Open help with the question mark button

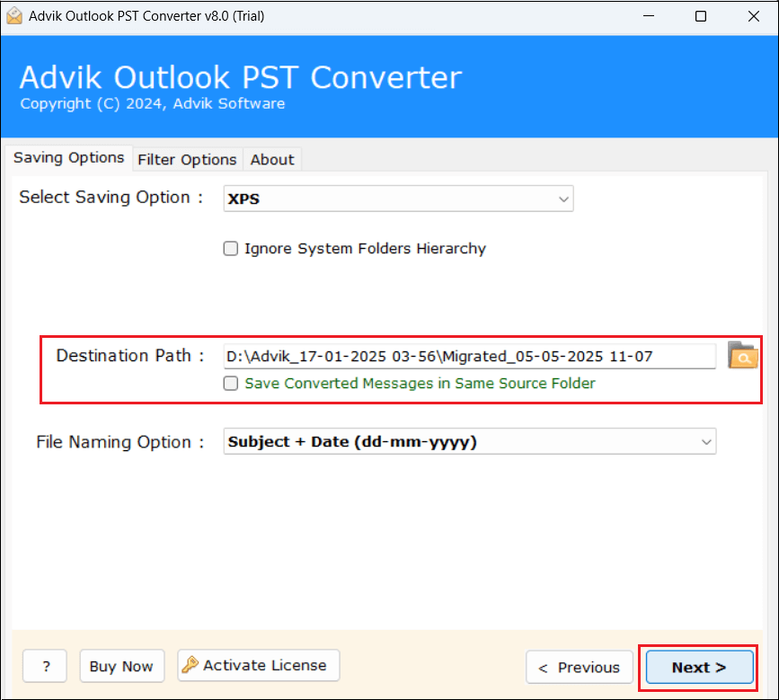coord(45,666)
